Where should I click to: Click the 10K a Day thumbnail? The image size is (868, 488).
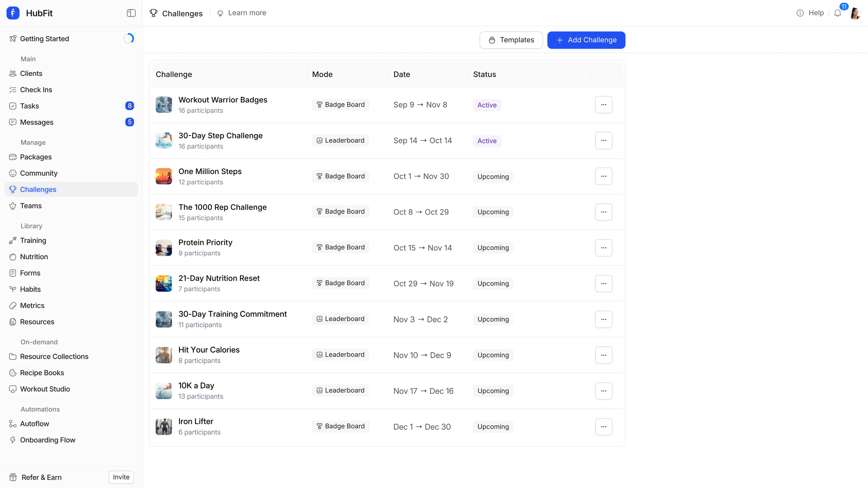click(x=164, y=391)
